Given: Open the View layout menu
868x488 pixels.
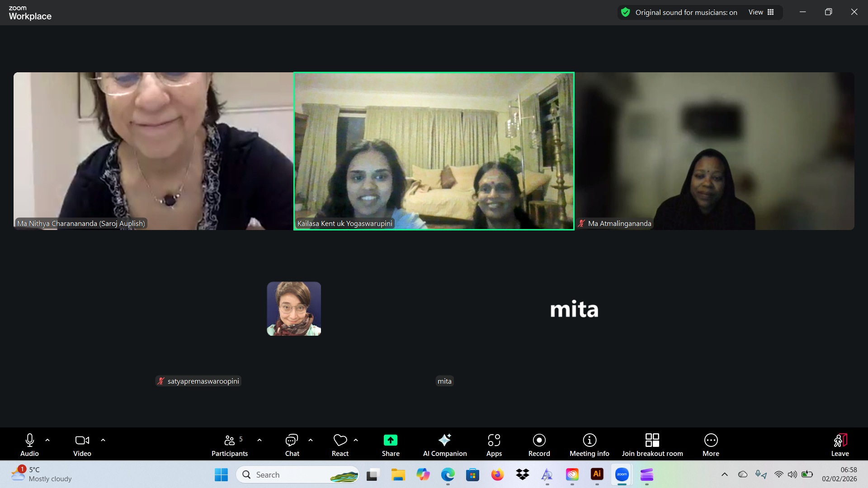Looking at the screenshot, I should click(761, 12).
